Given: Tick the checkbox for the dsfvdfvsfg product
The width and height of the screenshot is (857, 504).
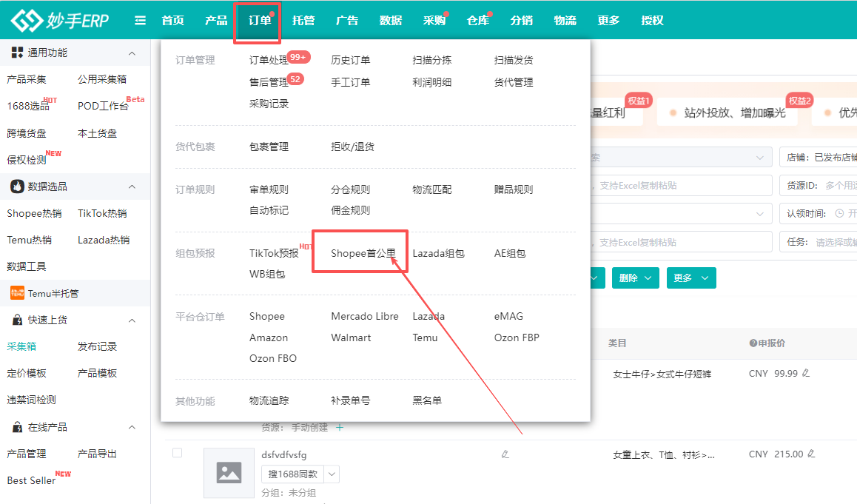Looking at the screenshot, I should pos(177,453).
